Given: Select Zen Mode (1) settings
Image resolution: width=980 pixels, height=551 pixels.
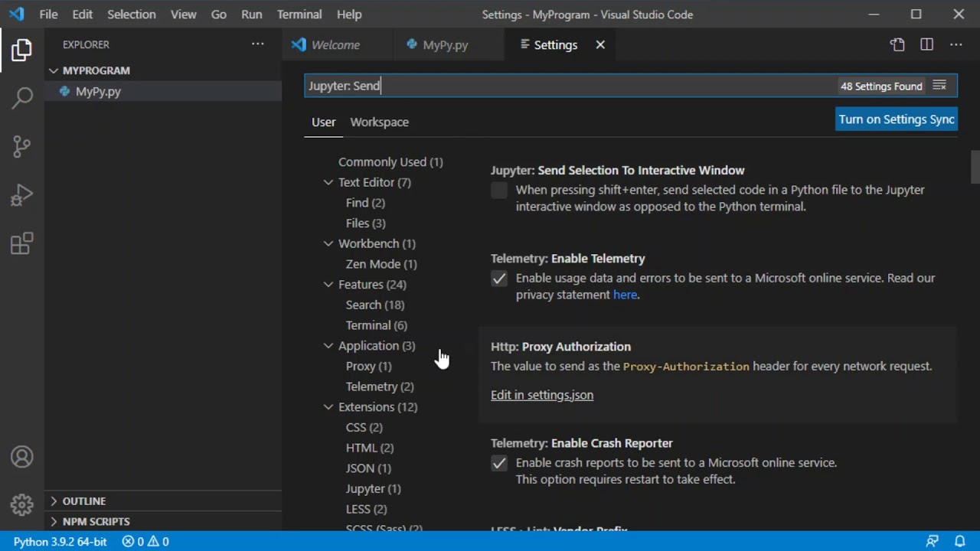Looking at the screenshot, I should coord(381,264).
